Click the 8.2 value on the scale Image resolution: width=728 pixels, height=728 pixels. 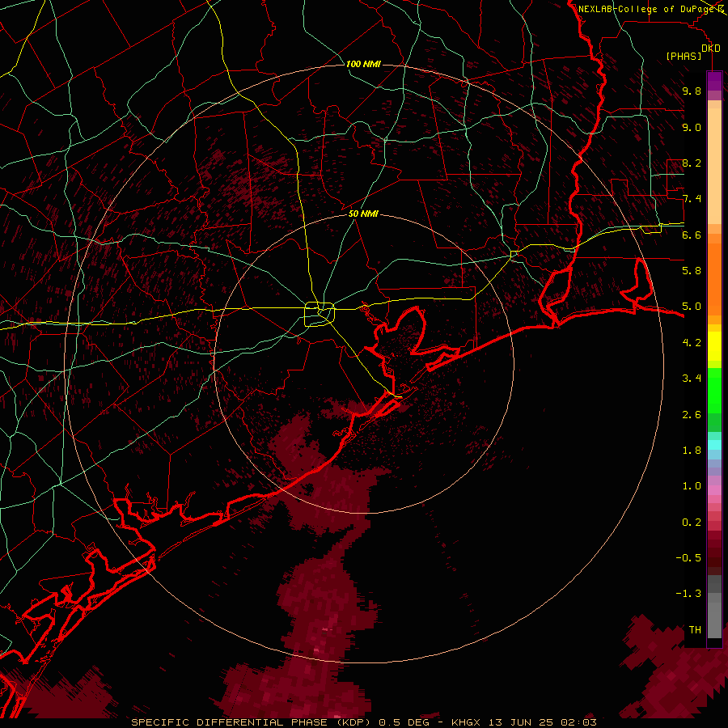[692, 163]
